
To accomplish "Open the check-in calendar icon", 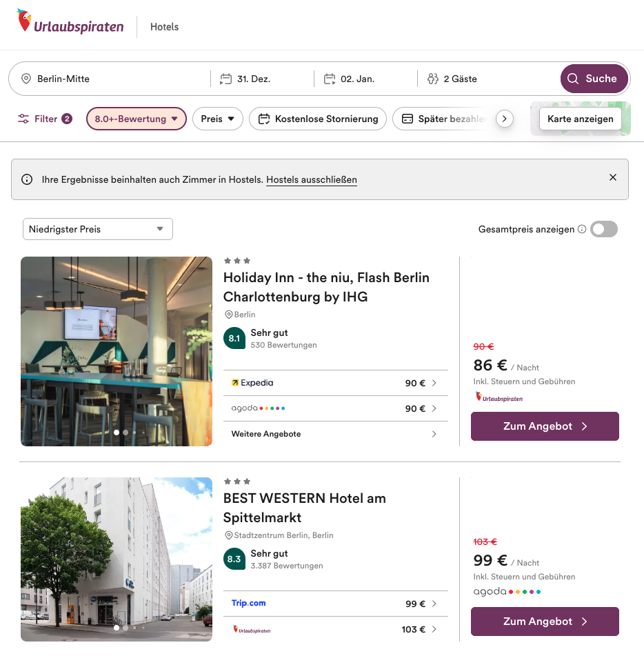I will click(x=225, y=79).
